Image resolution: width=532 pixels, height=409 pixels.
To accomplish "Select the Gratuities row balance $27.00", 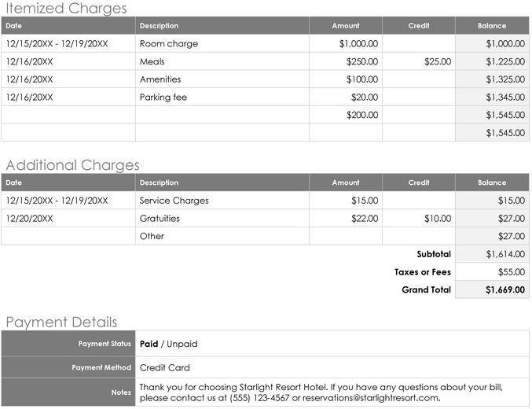I will point(512,219).
